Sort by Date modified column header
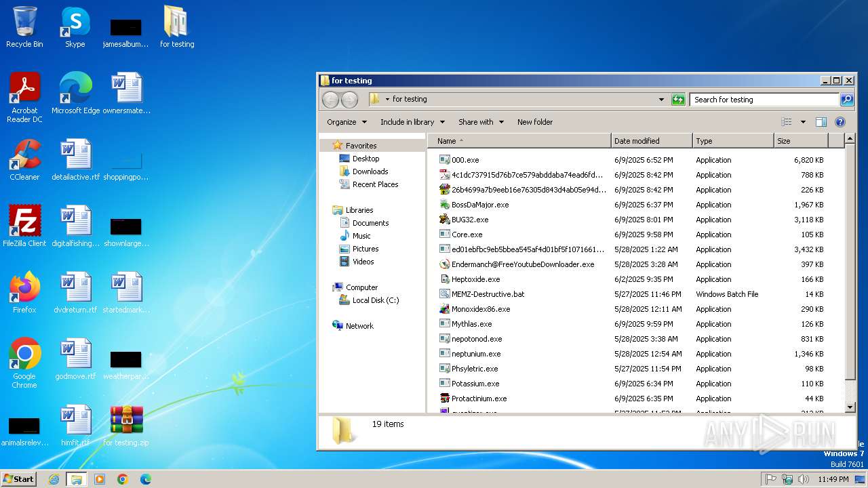This screenshot has height=488, width=868. (652, 141)
